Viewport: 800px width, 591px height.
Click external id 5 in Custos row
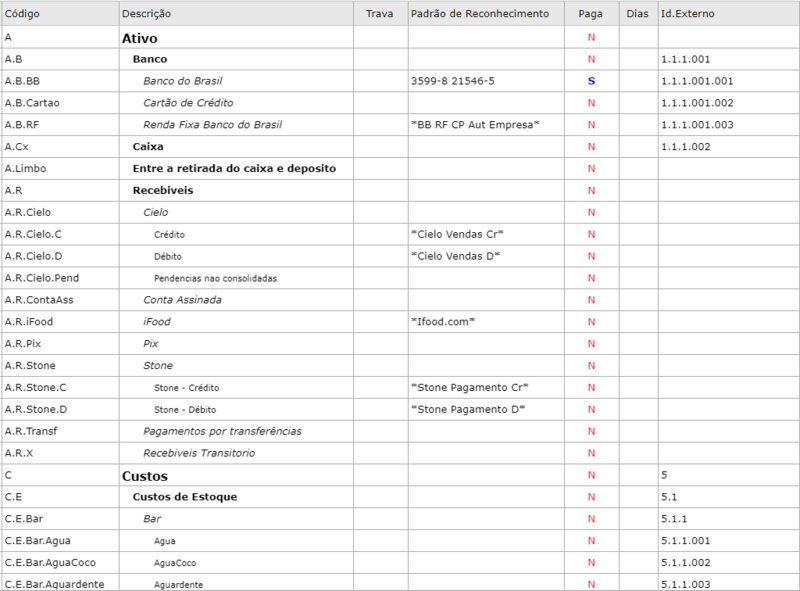coord(664,475)
